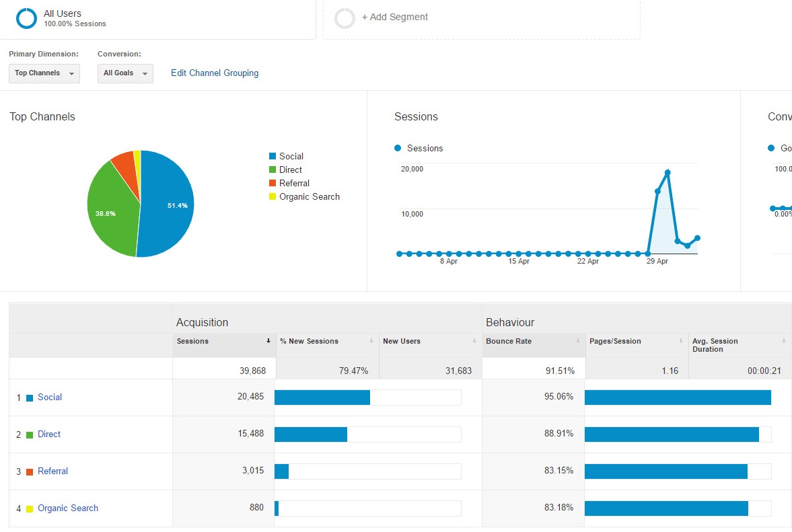
Task: Open the Social channel link in table
Action: [x=50, y=397]
